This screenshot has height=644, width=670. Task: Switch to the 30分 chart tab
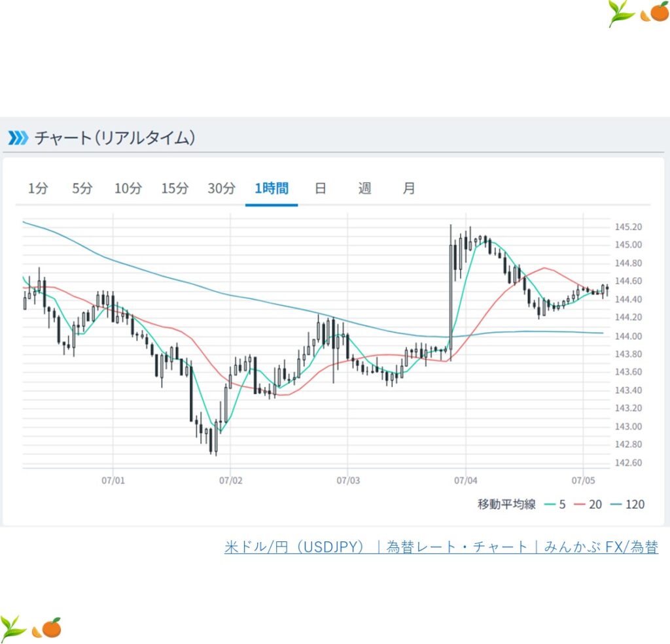point(221,188)
